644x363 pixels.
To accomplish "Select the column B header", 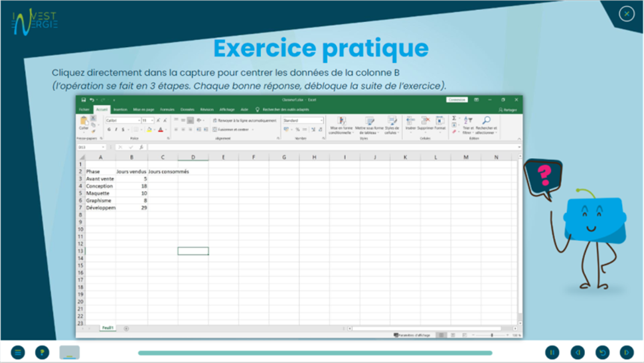I will click(x=131, y=157).
